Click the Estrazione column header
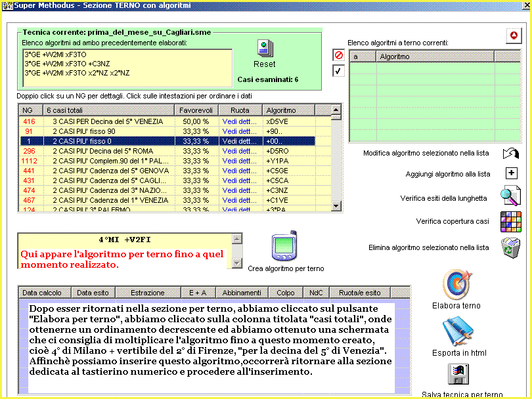The height and width of the screenshot is (399, 532). 148,293
